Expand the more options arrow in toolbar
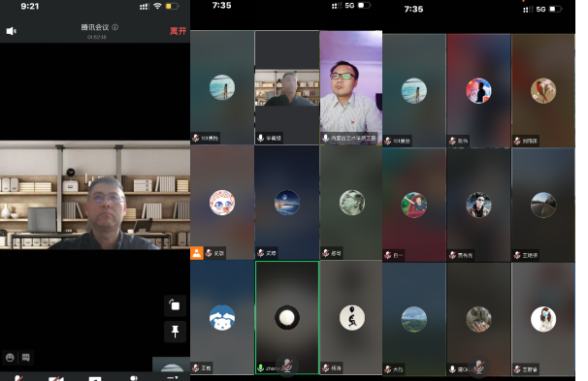 [173, 378]
